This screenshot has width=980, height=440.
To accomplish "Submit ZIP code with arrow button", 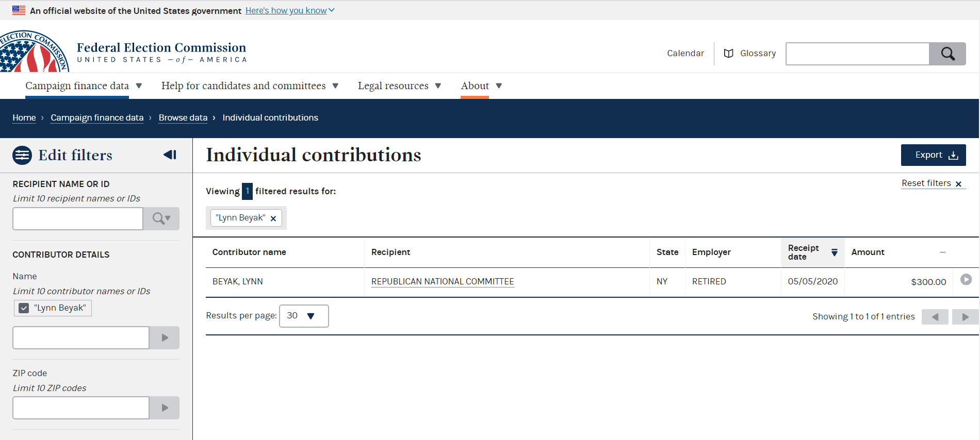I will (x=165, y=408).
